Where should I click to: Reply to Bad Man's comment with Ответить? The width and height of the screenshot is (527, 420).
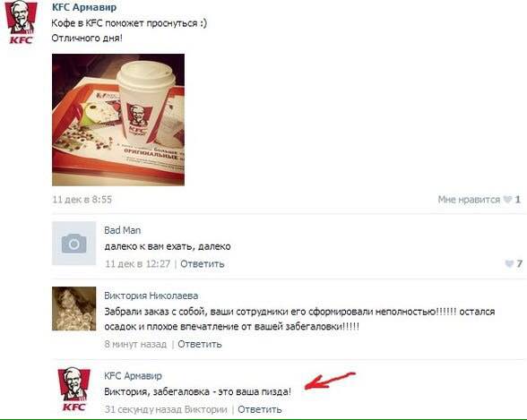tap(203, 264)
